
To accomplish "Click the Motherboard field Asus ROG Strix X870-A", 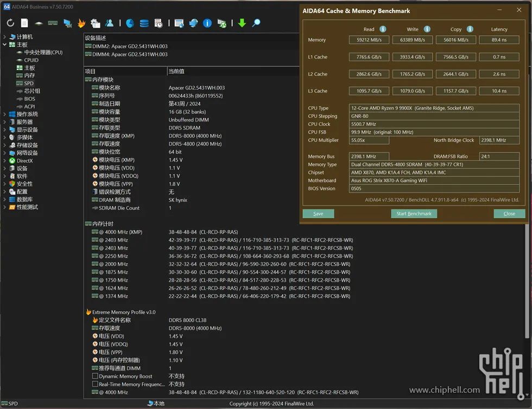I will pos(434,181).
